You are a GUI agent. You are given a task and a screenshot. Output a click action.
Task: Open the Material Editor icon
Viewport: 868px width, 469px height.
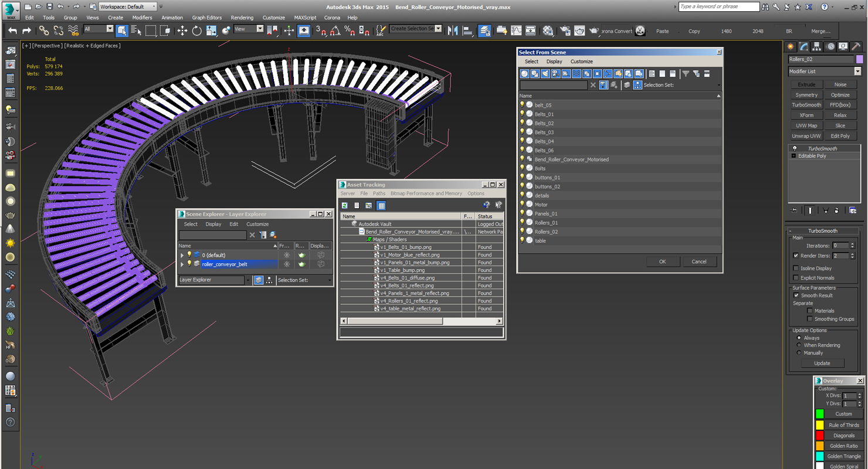pos(548,30)
